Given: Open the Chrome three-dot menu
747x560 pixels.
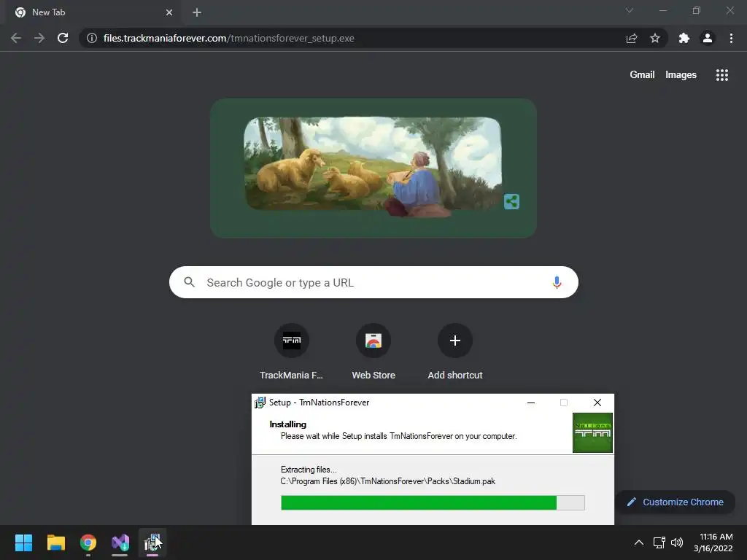Looking at the screenshot, I should tap(731, 38).
